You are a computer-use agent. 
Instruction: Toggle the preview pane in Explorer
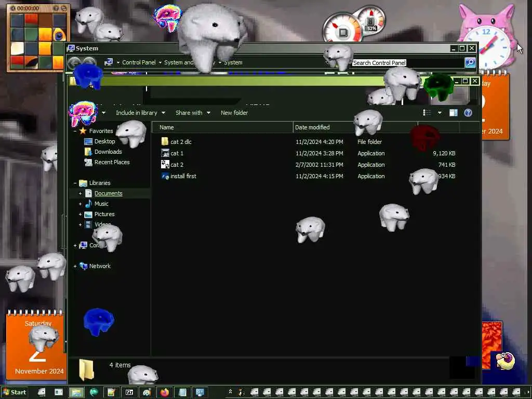453,113
